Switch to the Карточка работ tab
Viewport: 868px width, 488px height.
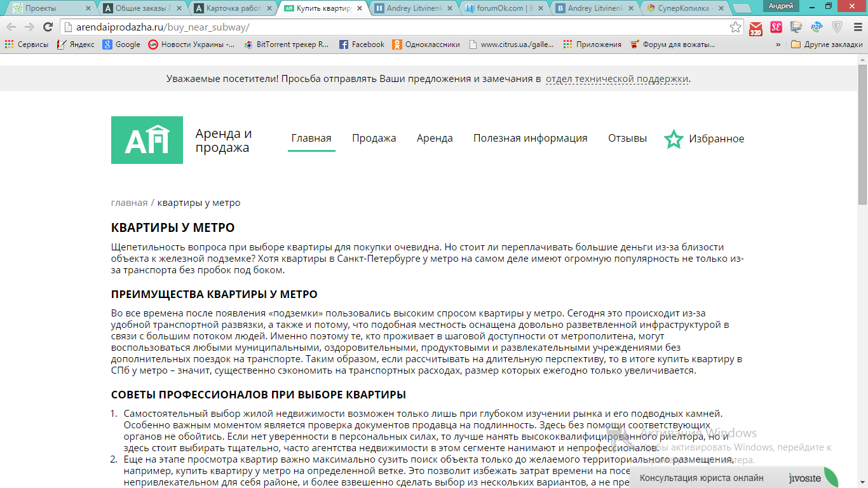[233, 8]
